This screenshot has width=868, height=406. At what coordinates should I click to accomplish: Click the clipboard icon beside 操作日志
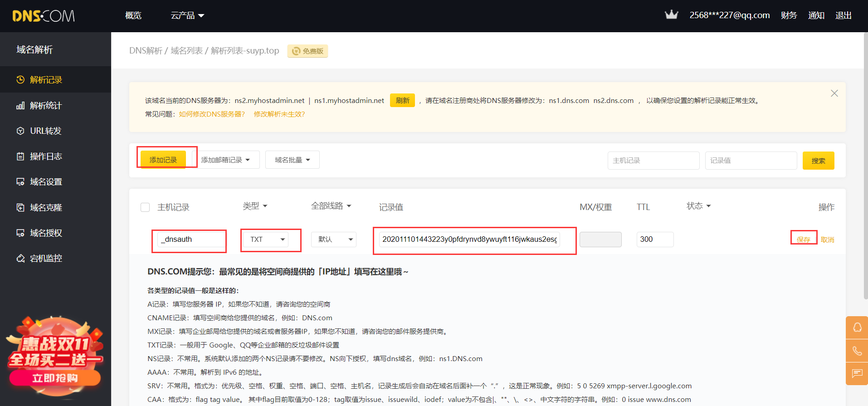pyautogui.click(x=20, y=157)
